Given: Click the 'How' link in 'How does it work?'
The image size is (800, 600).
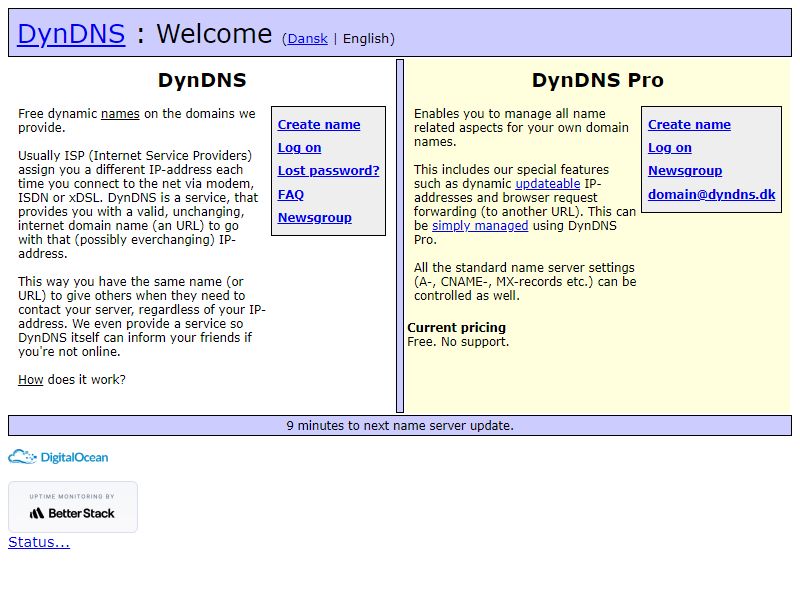Looking at the screenshot, I should coord(31,380).
